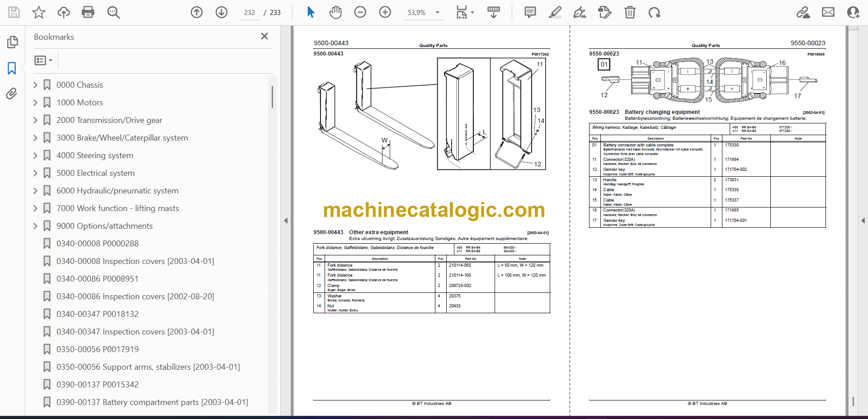Click the Print file icon

coord(88,12)
